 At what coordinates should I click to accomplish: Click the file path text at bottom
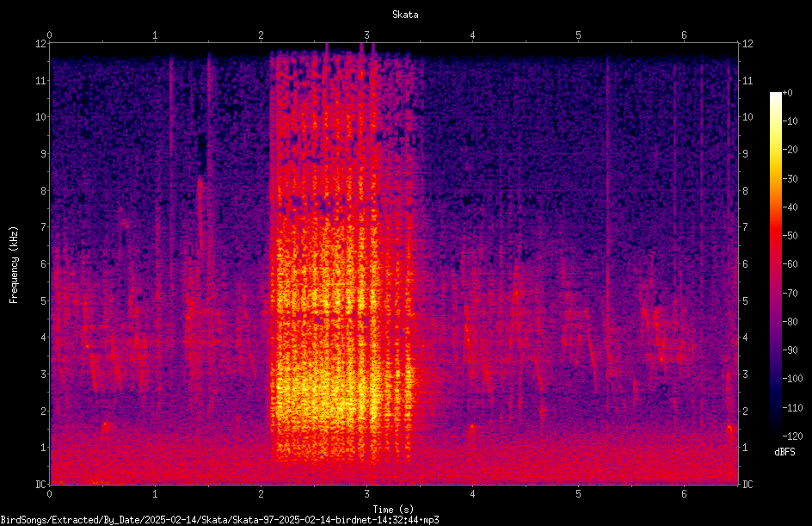[x=219, y=520]
